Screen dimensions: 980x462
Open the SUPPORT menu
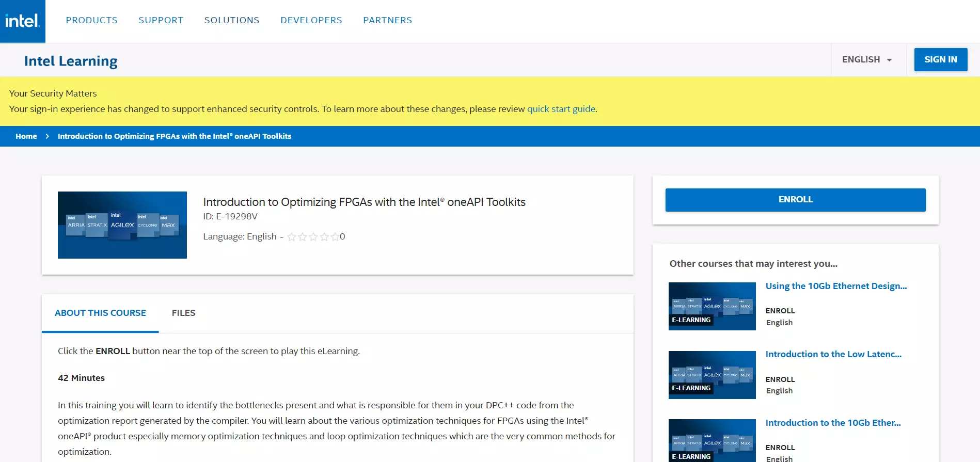[x=161, y=20]
